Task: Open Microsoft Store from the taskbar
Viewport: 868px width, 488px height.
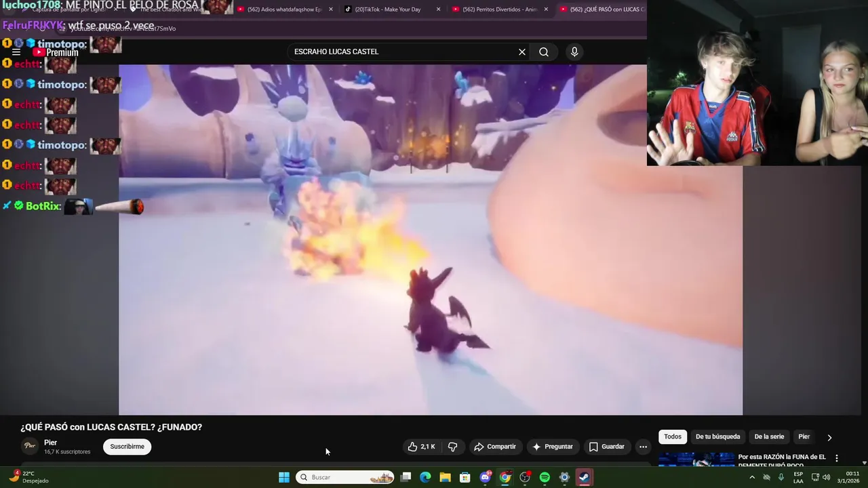Action: pyautogui.click(x=465, y=477)
